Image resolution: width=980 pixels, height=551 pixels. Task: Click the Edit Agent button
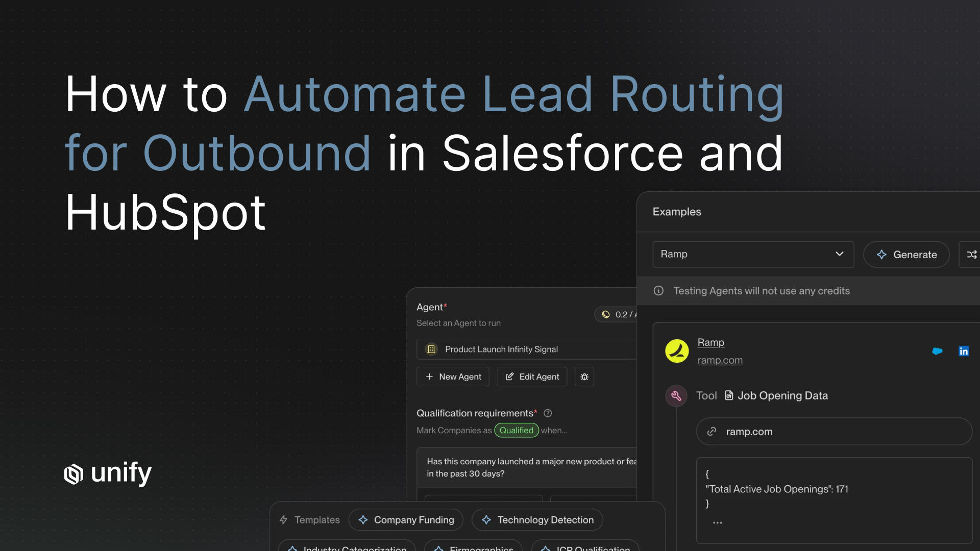(532, 377)
